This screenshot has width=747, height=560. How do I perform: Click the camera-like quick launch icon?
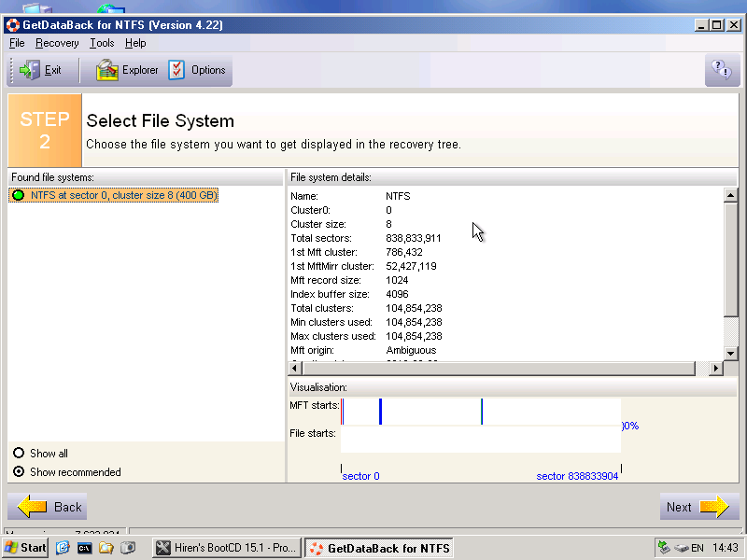point(128,548)
